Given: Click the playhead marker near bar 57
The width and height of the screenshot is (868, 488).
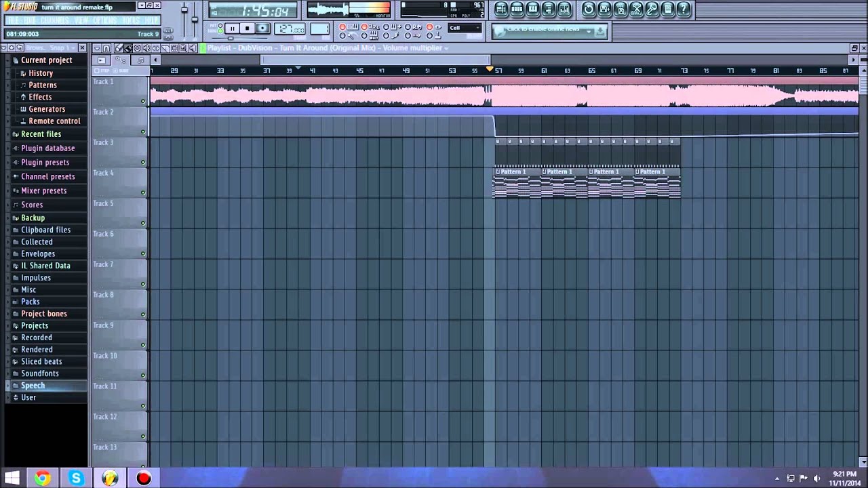Looking at the screenshot, I should pos(490,70).
